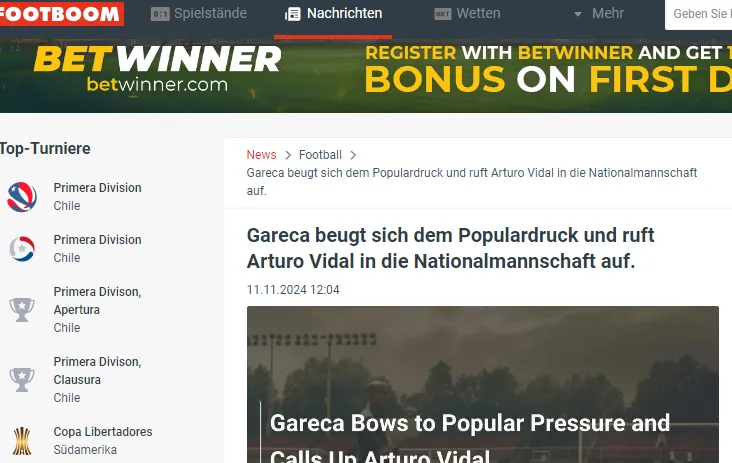This screenshot has width=732, height=463.
Task: Open the BetWinner banner advertisement
Action: (x=366, y=76)
